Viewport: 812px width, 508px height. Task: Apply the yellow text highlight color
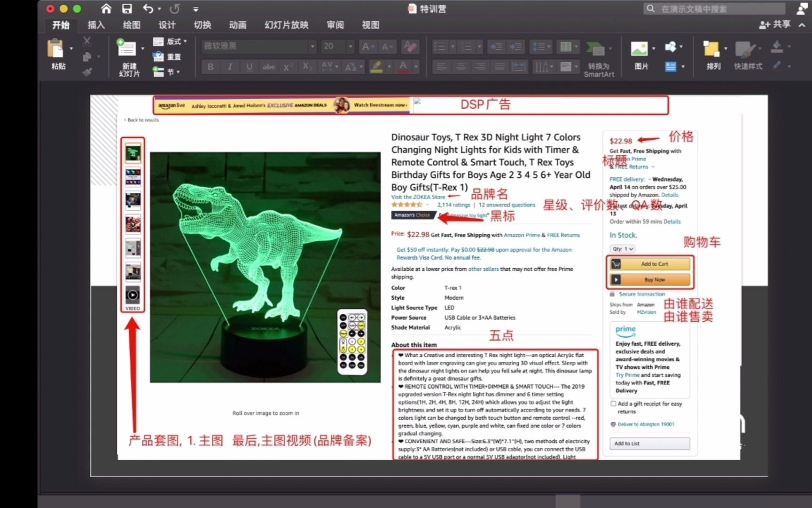point(376,67)
